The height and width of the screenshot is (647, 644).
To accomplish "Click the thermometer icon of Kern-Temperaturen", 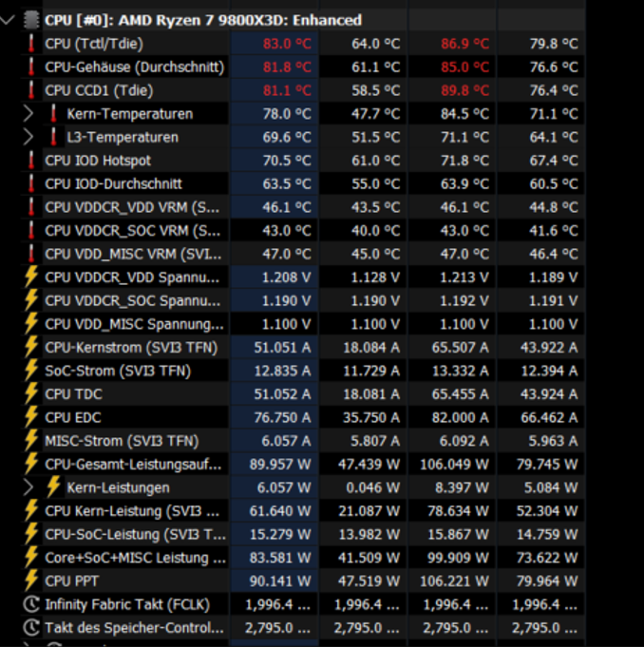I will point(53,113).
